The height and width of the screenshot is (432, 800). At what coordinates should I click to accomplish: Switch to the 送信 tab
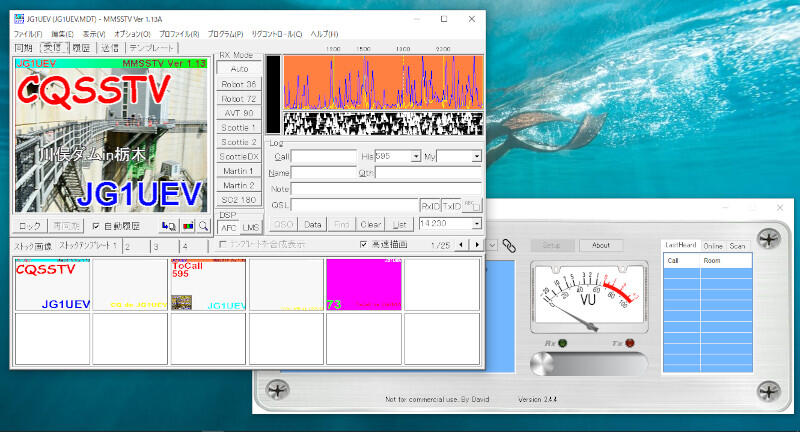pos(110,48)
